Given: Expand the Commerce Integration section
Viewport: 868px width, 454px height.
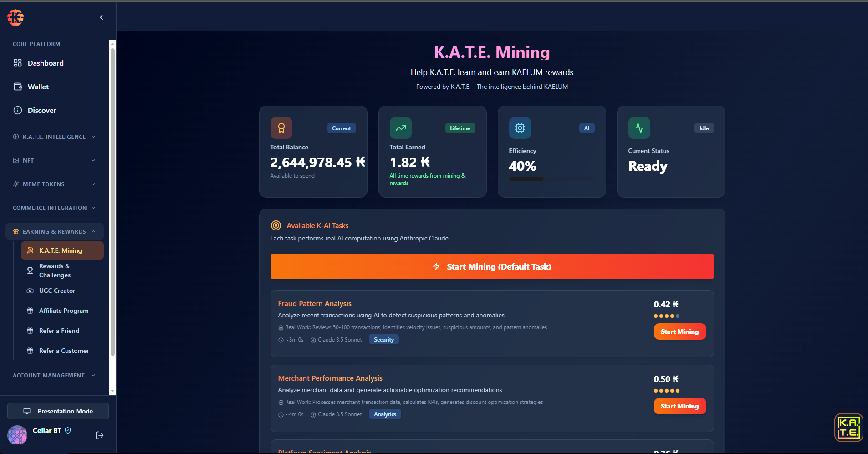Looking at the screenshot, I should [55, 208].
